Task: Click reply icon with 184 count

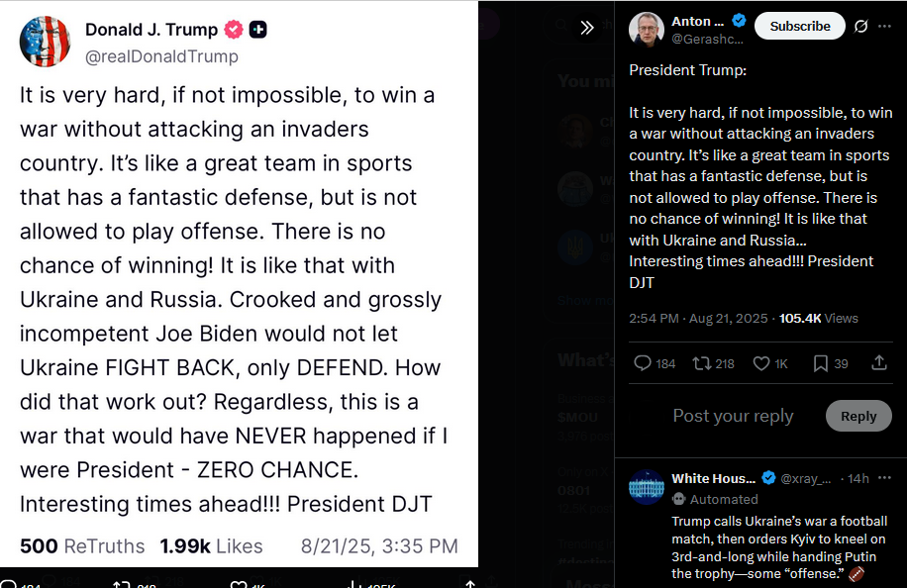Action: (655, 363)
